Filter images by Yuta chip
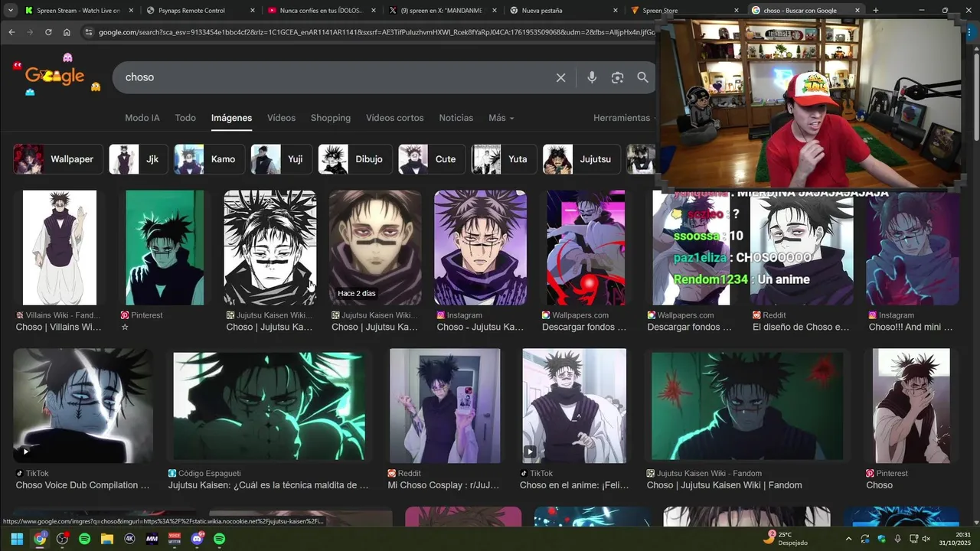 click(504, 159)
